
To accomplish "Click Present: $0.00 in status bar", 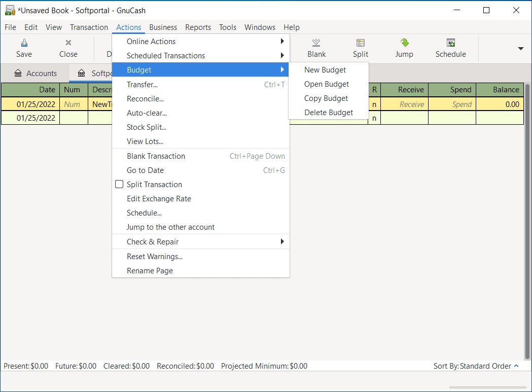I will tap(26, 366).
